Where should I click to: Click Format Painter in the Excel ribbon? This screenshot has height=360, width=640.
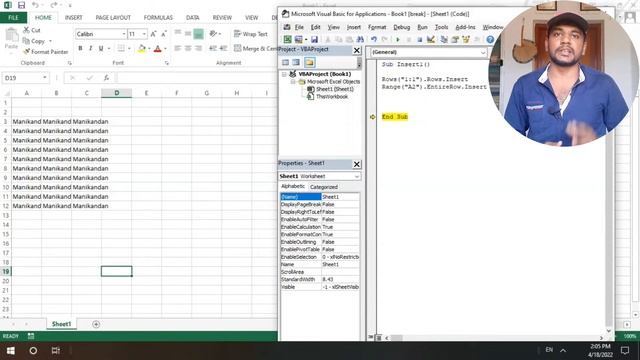[x=45, y=52]
